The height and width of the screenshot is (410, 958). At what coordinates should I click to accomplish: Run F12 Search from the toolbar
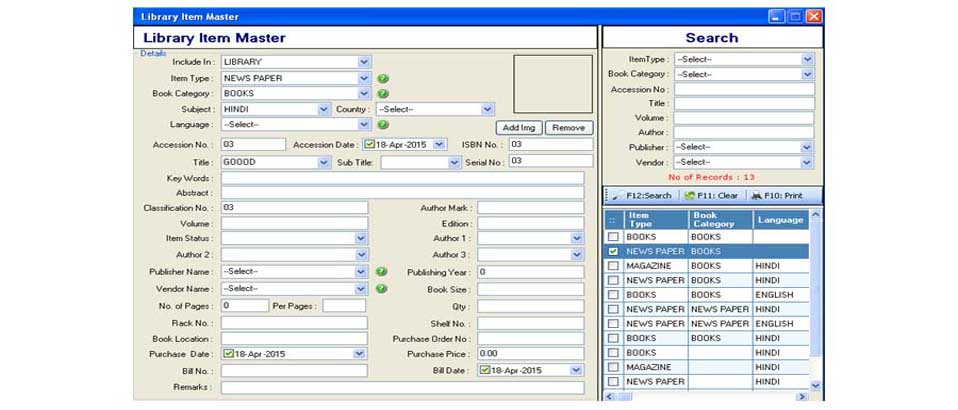[642, 195]
